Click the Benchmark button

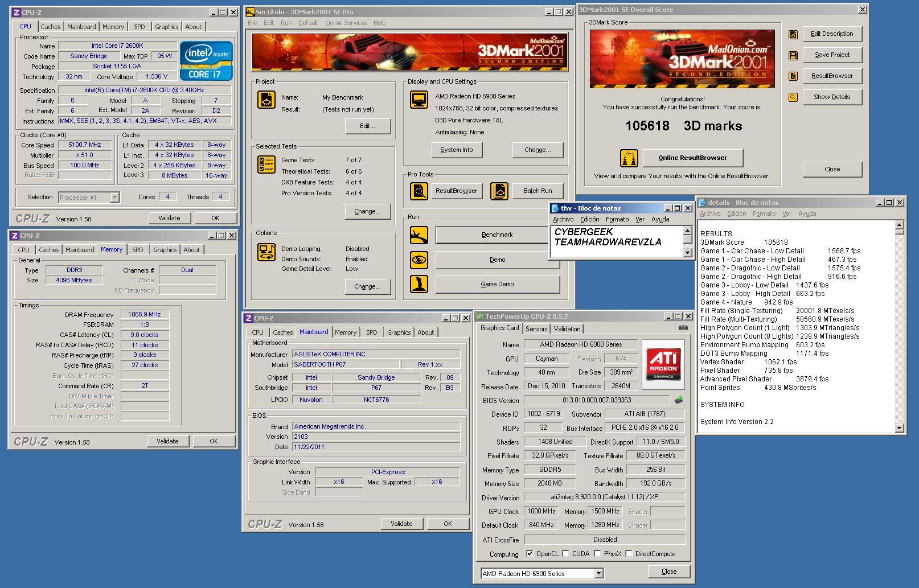coord(497,235)
